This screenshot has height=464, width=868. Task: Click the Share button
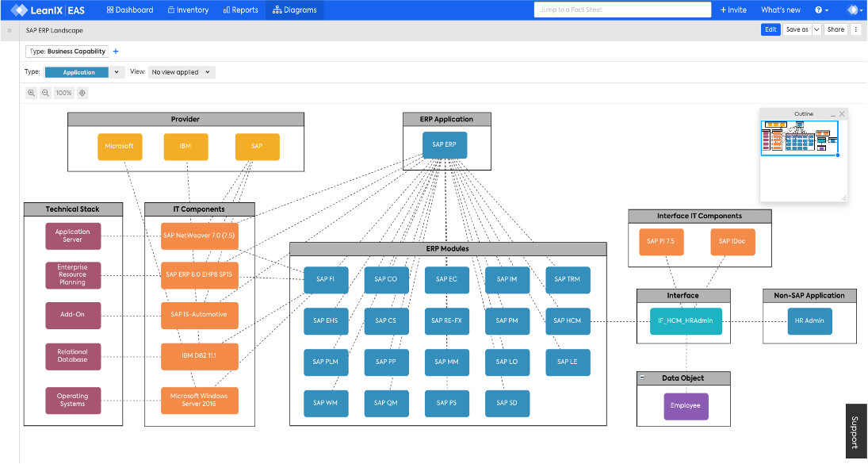tap(835, 29)
